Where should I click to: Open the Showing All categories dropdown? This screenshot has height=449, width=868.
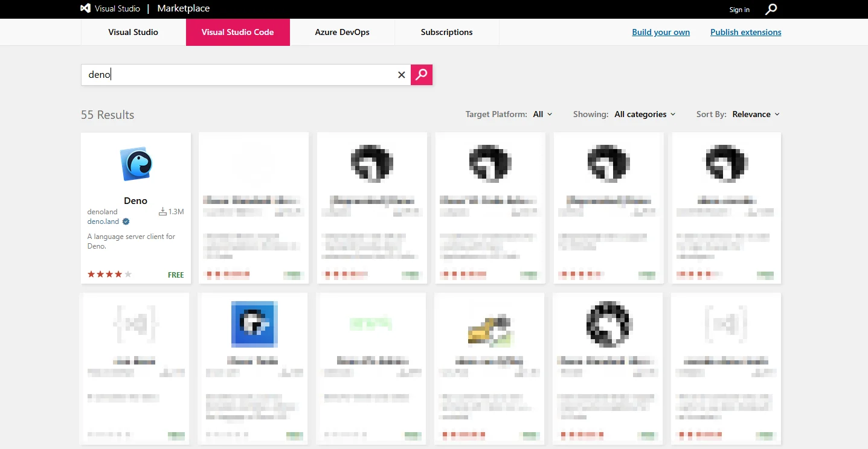pos(645,114)
